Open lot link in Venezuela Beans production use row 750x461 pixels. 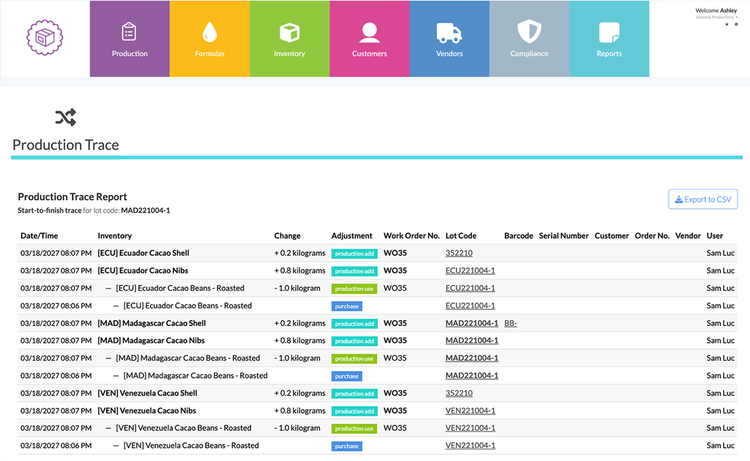pos(470,428)
